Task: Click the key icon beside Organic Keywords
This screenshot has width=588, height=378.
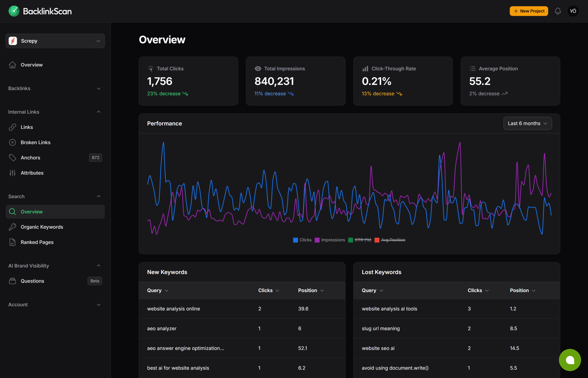Action: click(12, 227)
